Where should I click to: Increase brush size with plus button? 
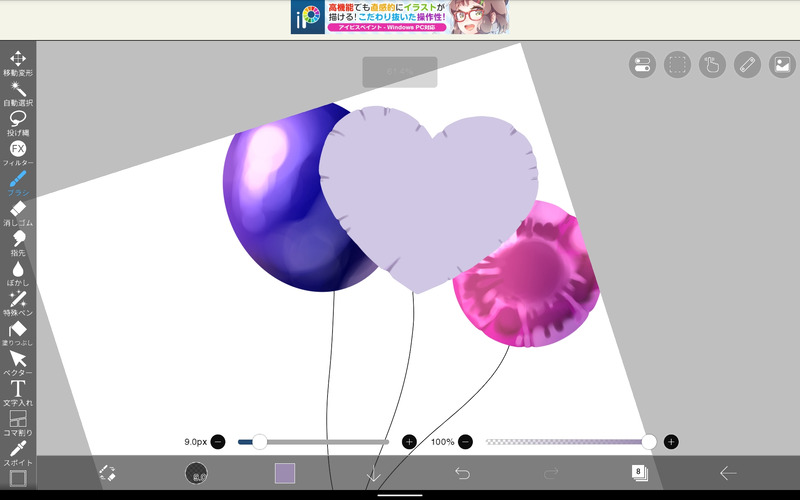point(409,442)
